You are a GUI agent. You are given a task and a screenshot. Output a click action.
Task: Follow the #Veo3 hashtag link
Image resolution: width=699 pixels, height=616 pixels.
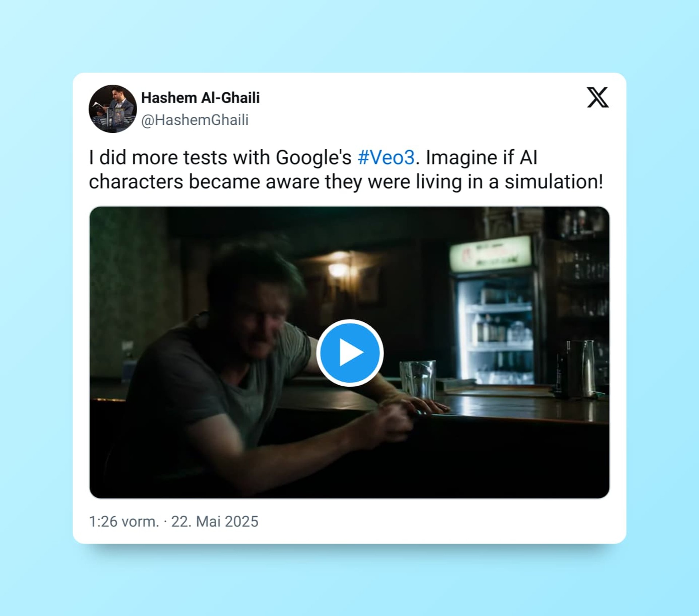point(386,158)
